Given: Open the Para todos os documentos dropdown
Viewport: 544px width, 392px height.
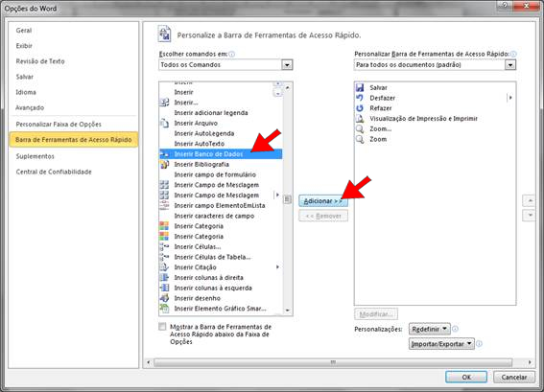Looking at the screenshot, I should (510, 65).
